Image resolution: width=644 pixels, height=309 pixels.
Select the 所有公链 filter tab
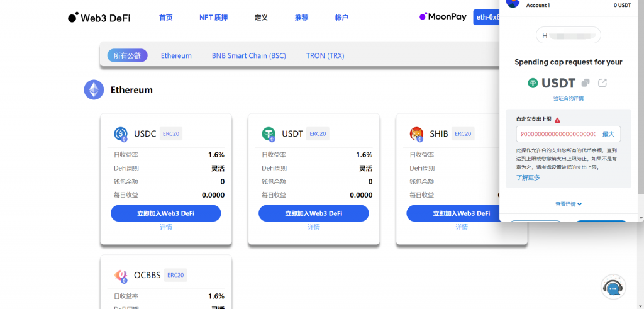click(x=127, y=55)
